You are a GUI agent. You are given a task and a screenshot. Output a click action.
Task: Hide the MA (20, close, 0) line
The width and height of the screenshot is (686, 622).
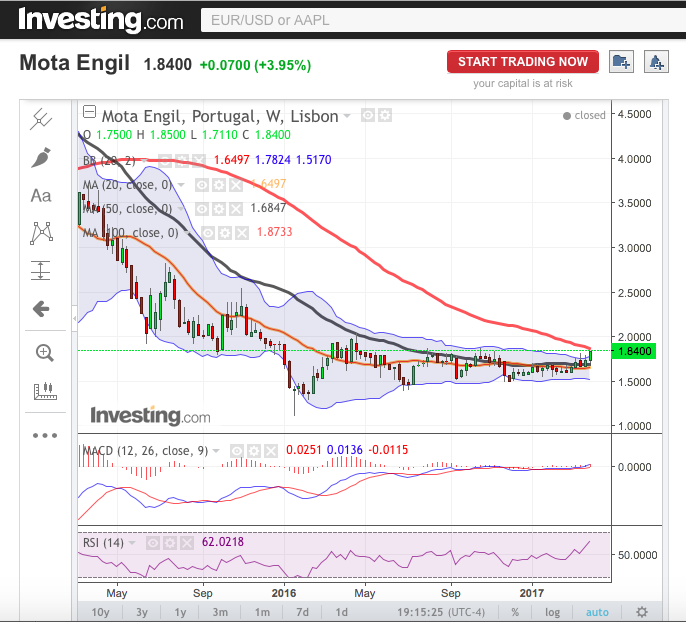202,185
